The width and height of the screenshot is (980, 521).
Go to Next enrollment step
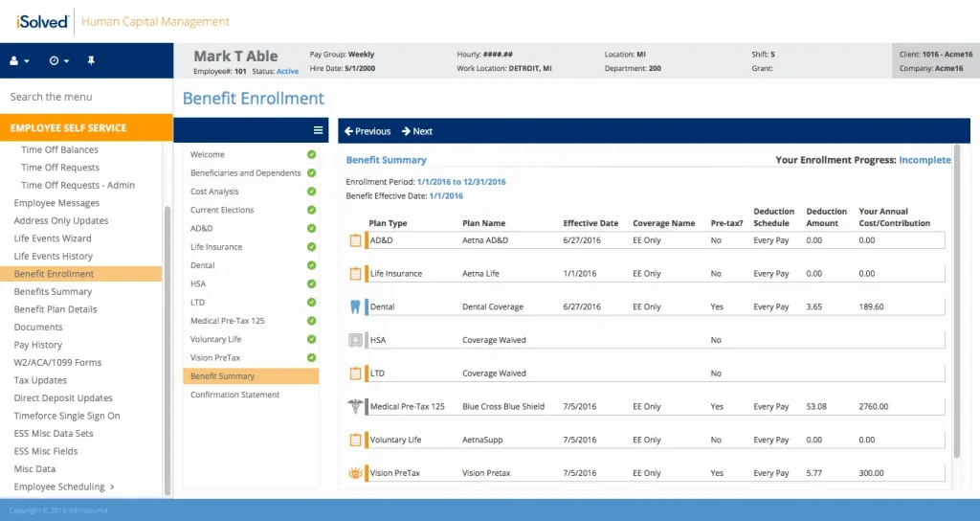[x=417, y=130]
